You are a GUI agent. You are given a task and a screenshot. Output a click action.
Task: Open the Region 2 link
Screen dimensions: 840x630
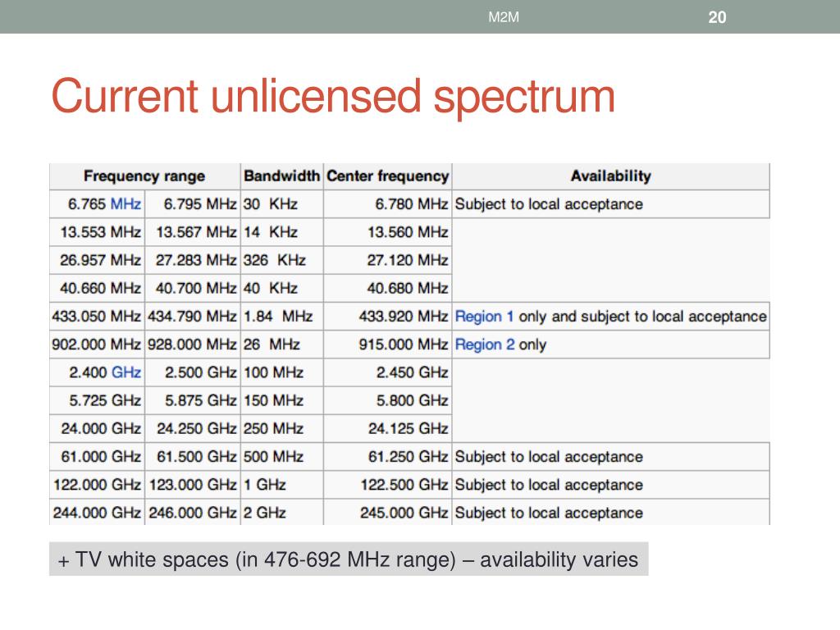[x=485, y=345]
